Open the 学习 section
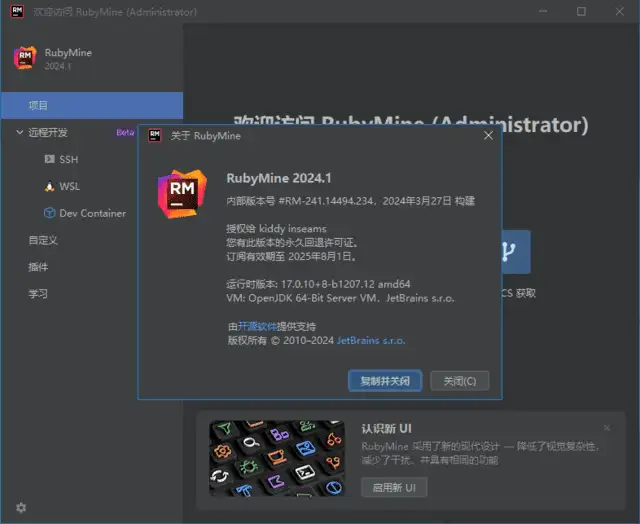 38,294
